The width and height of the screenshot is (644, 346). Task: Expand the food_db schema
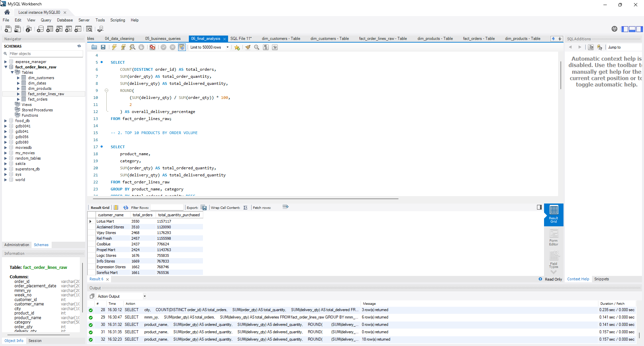(x=6, y=121)
